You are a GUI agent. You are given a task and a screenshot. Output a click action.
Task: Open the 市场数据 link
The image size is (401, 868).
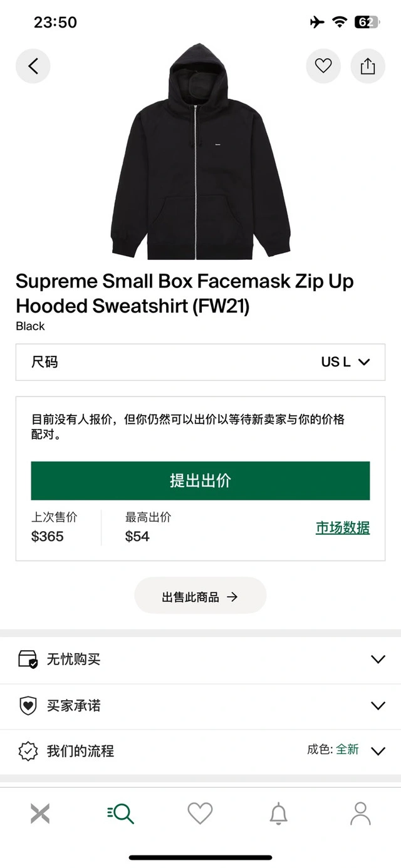click(x=343, y=528)
